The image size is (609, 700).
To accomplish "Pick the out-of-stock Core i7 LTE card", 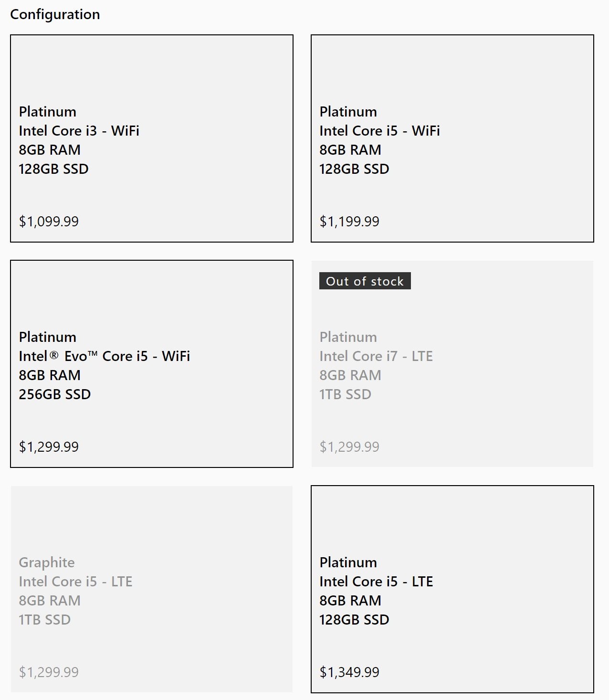I will point(452,364).
